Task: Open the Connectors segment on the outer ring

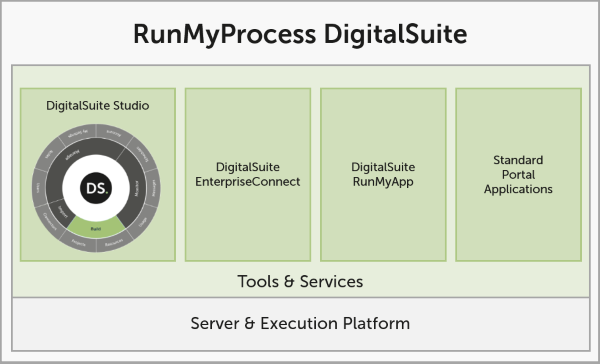Action: [x=49, y=222]
